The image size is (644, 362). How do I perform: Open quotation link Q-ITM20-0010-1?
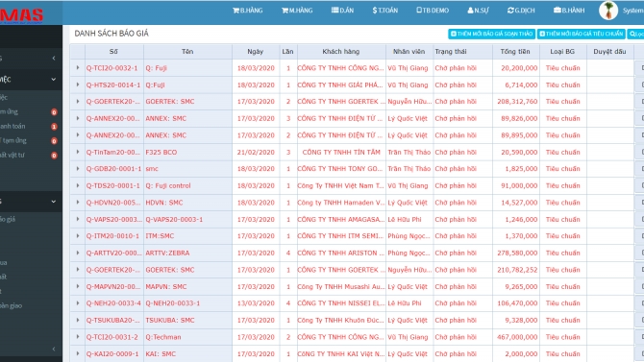tap(112, 236)
